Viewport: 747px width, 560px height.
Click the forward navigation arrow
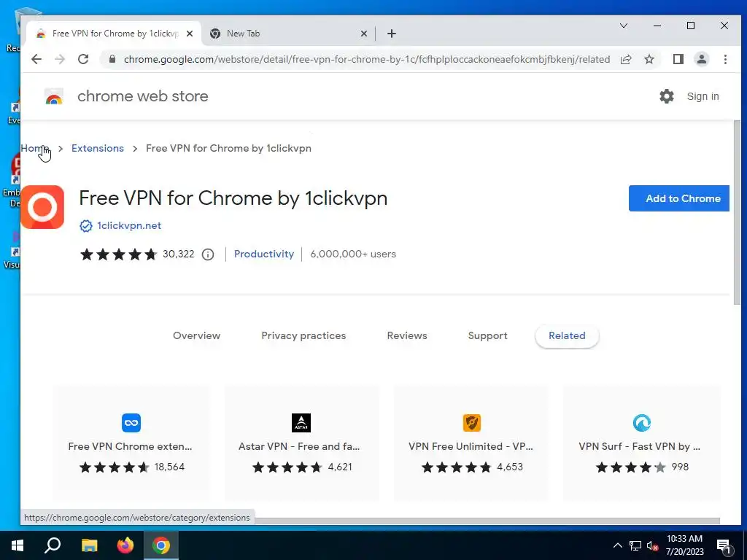coord(60,59)
